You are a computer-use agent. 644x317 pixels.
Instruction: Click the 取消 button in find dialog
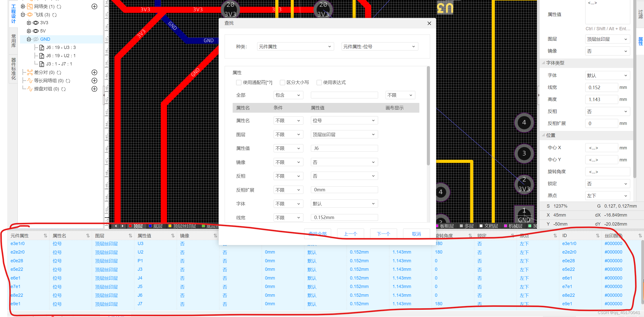tap(416, 234)
